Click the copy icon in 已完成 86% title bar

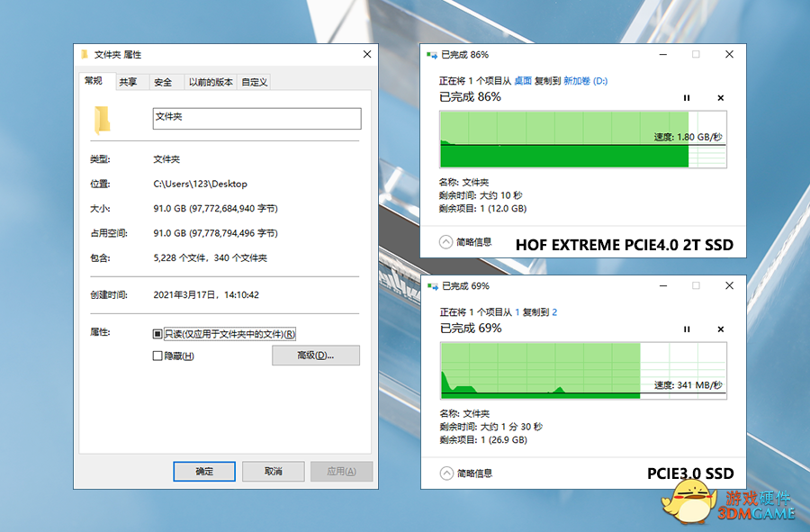point(432,55)
